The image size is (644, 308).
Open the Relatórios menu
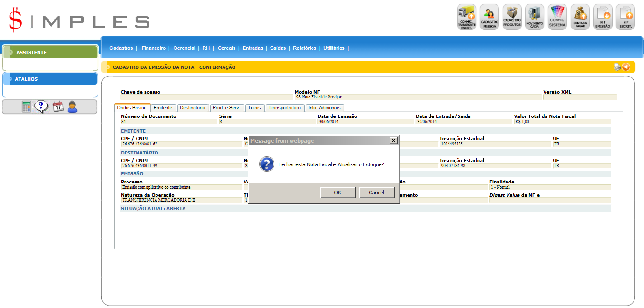304,48
